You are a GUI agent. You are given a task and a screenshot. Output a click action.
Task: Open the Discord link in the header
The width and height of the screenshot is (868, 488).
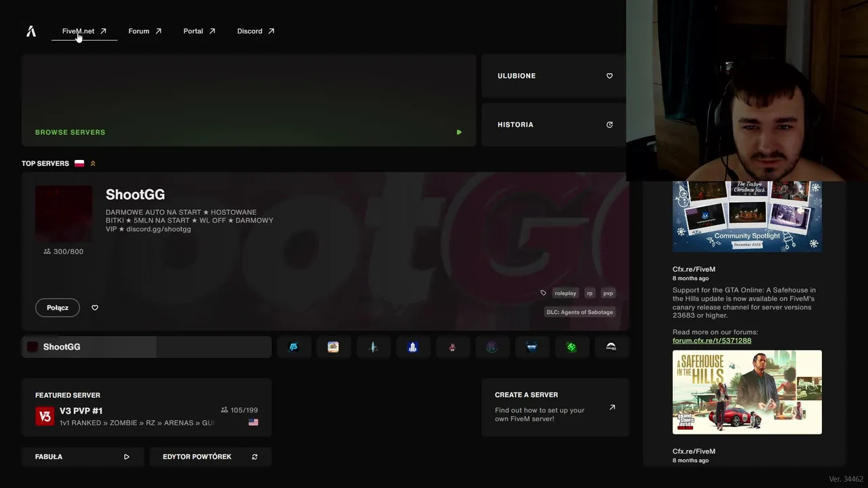(256, 31)
